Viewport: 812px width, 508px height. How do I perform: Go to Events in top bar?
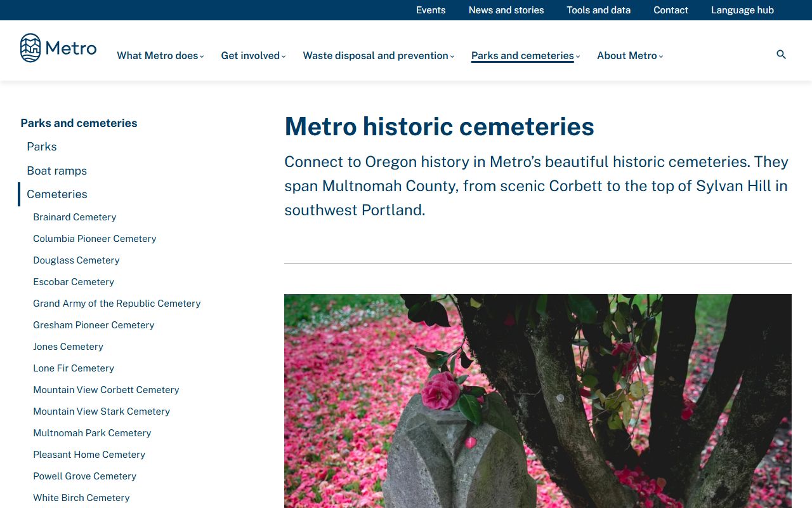click(x=431, y=10)
